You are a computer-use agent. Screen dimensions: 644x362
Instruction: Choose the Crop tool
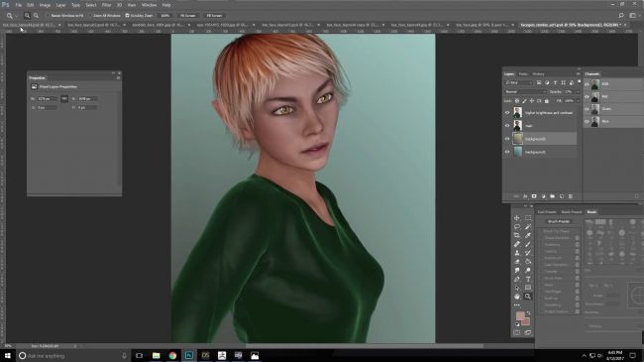[517, 235]
